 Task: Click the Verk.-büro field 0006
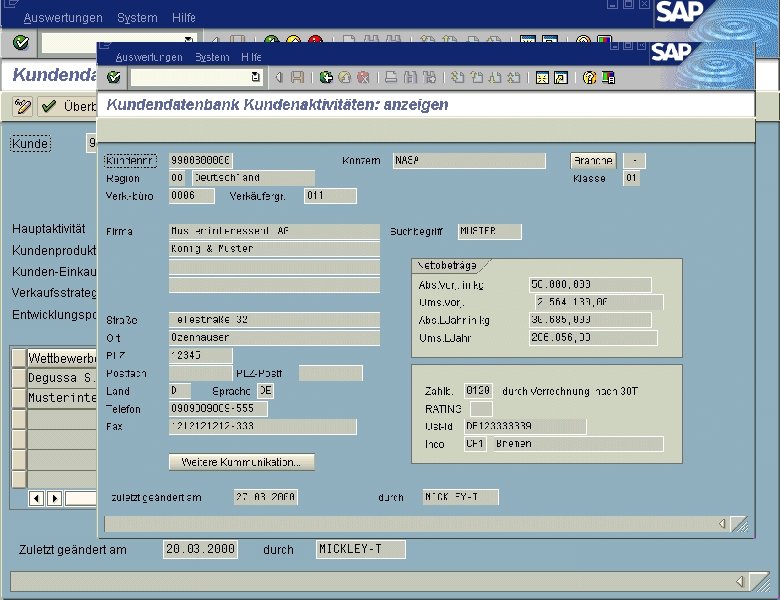click(192, 196)
